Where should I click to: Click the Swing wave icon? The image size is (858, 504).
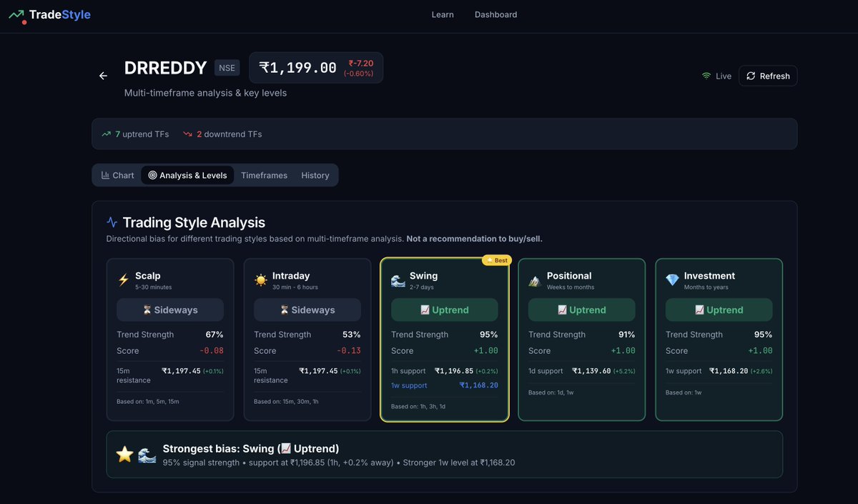398,280
